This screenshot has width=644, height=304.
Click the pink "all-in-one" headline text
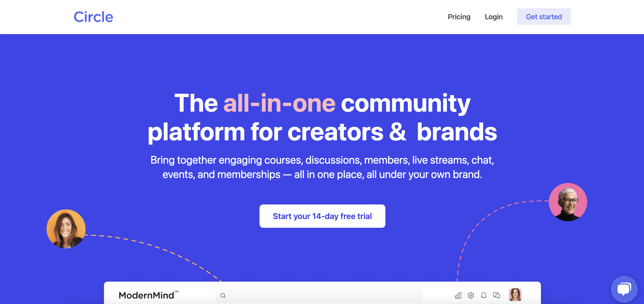(x=279, y=103)
